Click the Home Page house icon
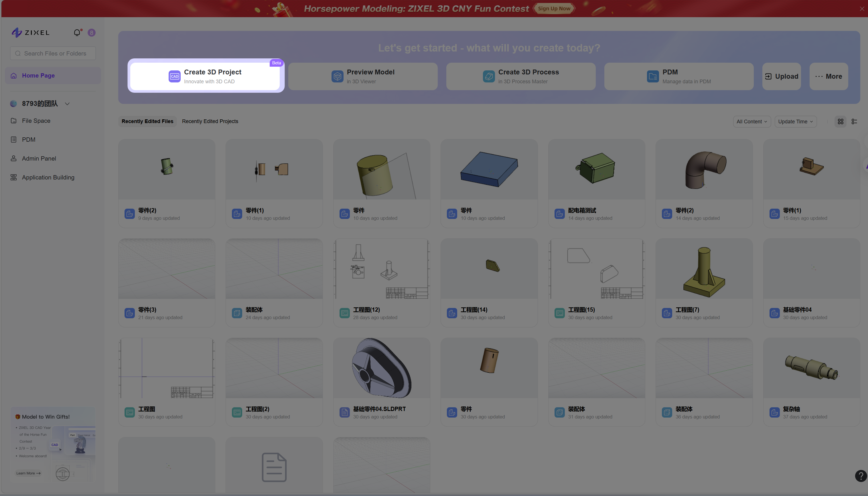 pos(14,76)
